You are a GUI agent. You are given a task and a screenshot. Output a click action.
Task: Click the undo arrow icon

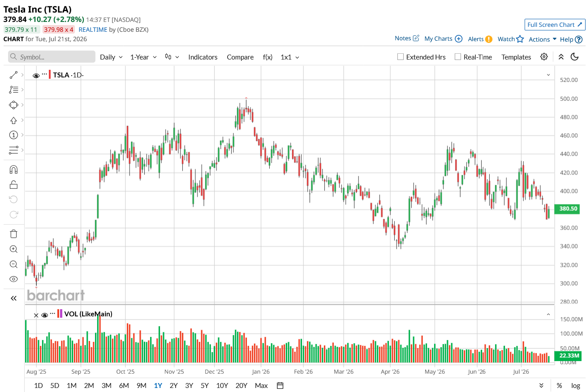(x=13, y=199)
